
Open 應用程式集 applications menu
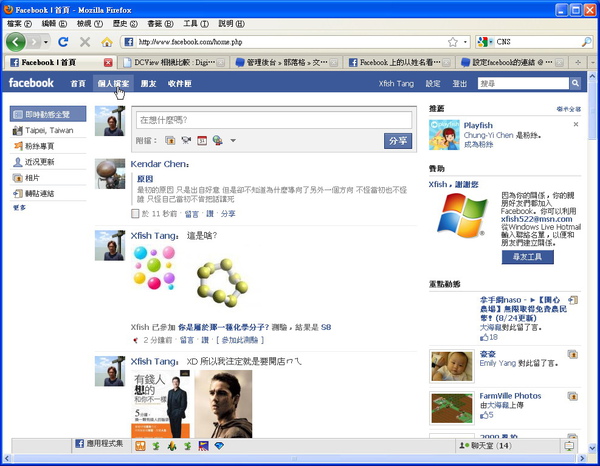100,444
